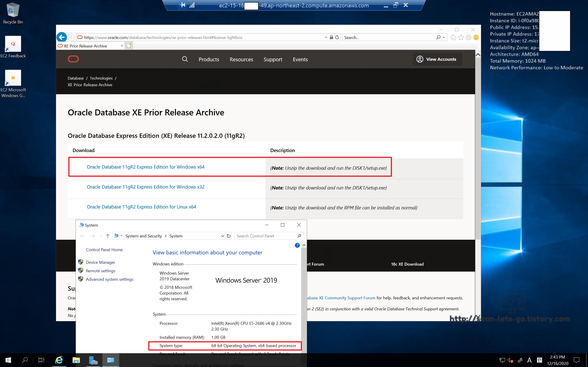This screenshot has width=588, height=367.
Task: Open the IE home icon
Action: [453, 37]
